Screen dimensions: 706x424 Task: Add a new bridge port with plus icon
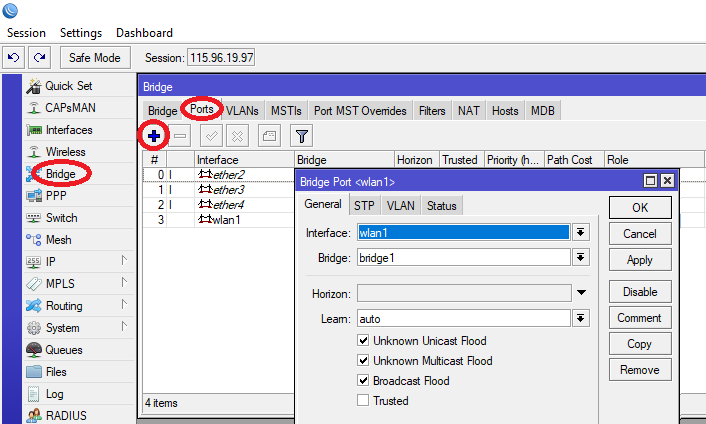pos(154,135)
